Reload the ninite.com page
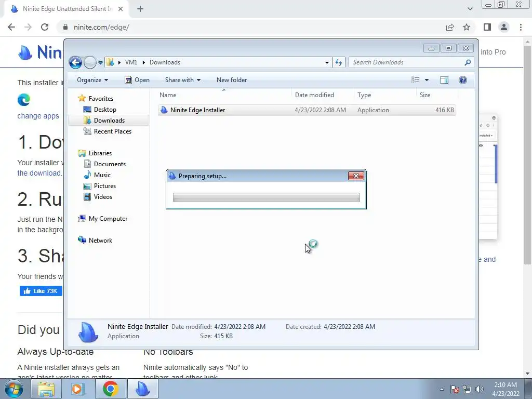Screen dimensions: 532x399 pyautogui.click(x=45, y=27)
